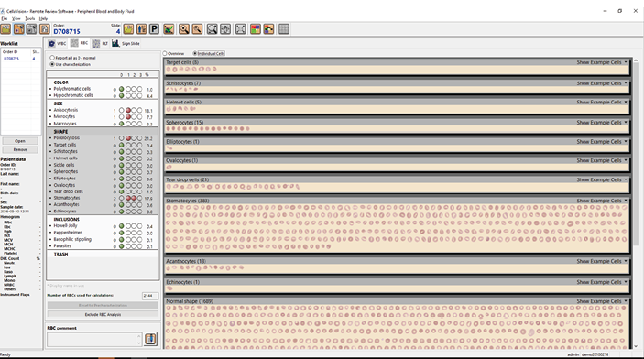This screenshot has width=644, height=359.
Task: Click the zoom in magnifier icon
Action: [184, 28]
